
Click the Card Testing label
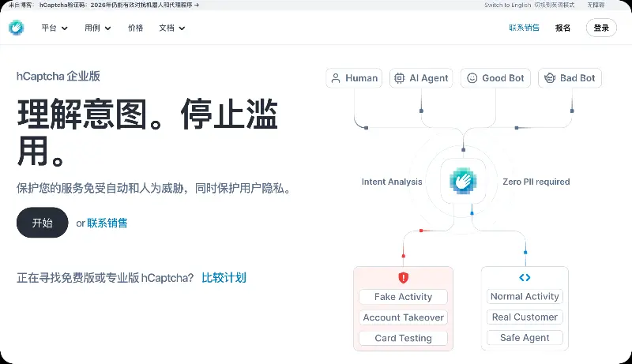click(x=403, y=338)
